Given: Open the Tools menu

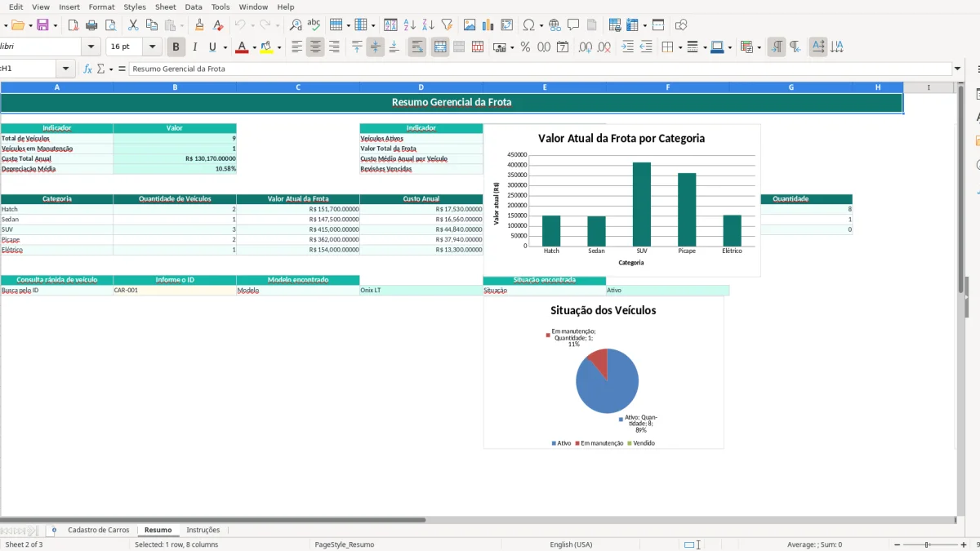Looking at the screenshot, I should pos(220,7).
